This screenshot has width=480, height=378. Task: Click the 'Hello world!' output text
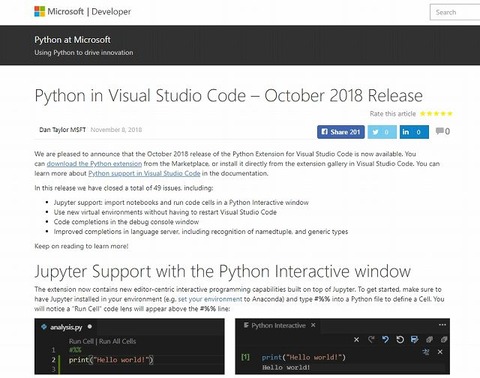pos(286,367)
